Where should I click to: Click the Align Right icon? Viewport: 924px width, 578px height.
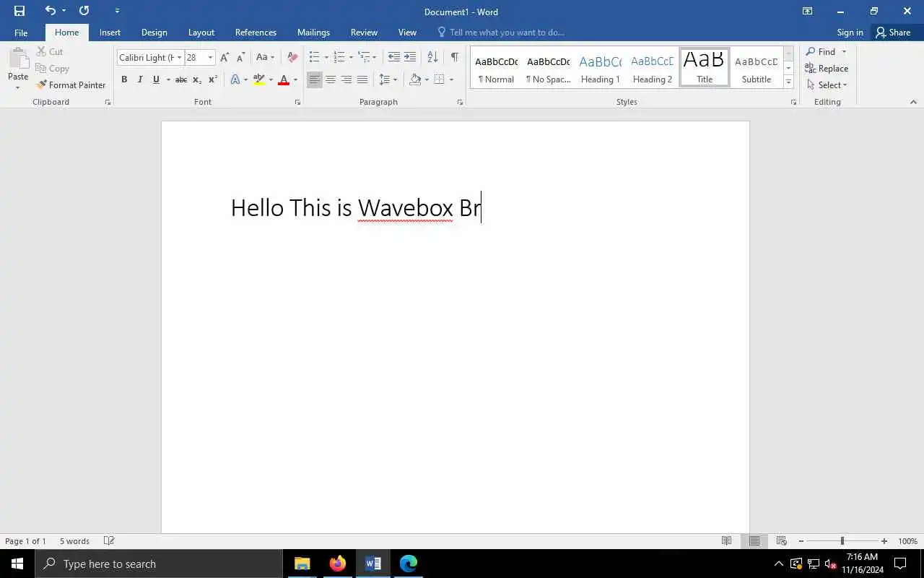[346, 79]
